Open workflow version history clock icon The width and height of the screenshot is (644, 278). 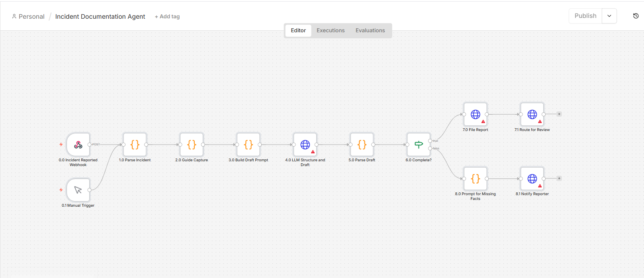click(x=636, y=16)
